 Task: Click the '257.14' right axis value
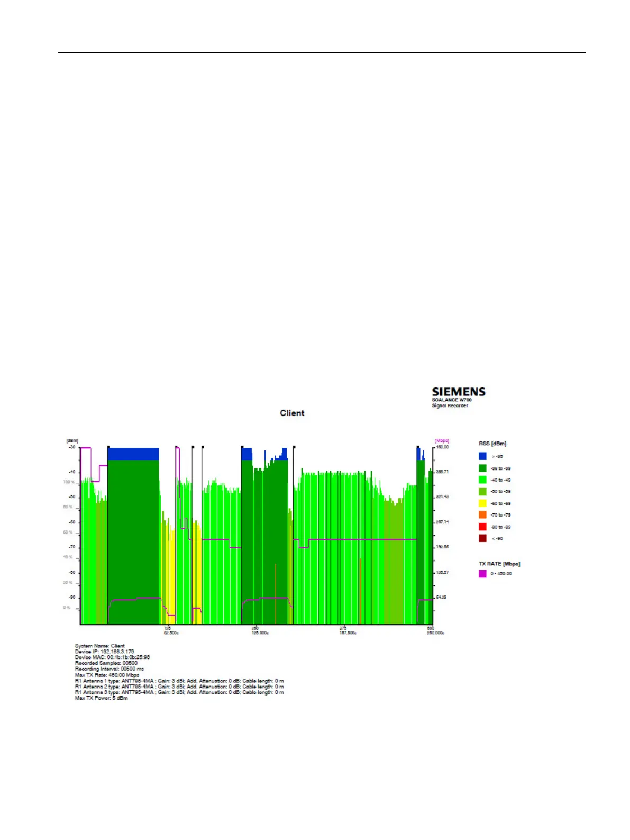442,522
